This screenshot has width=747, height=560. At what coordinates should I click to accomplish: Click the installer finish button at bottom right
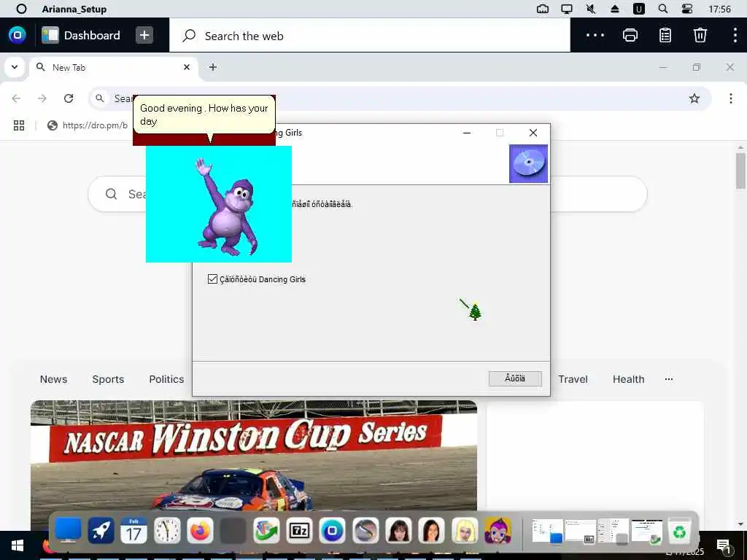pos(515,378)
